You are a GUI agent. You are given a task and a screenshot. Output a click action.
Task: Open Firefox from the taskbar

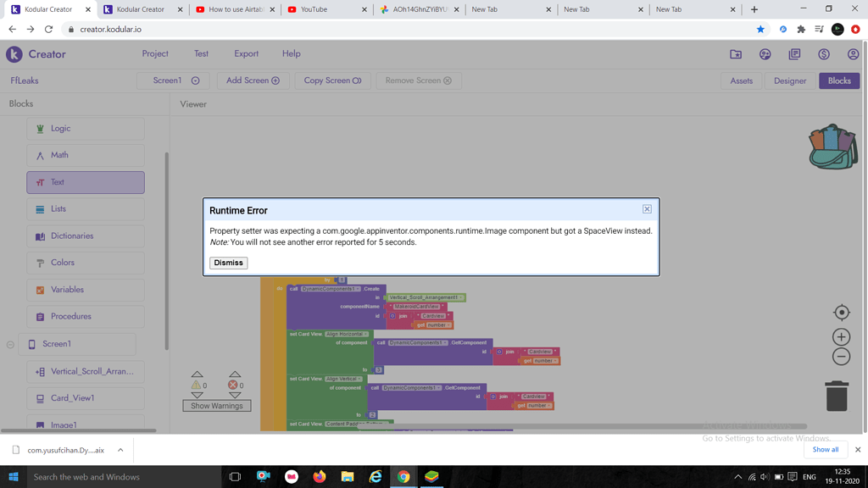pos(320,477)
